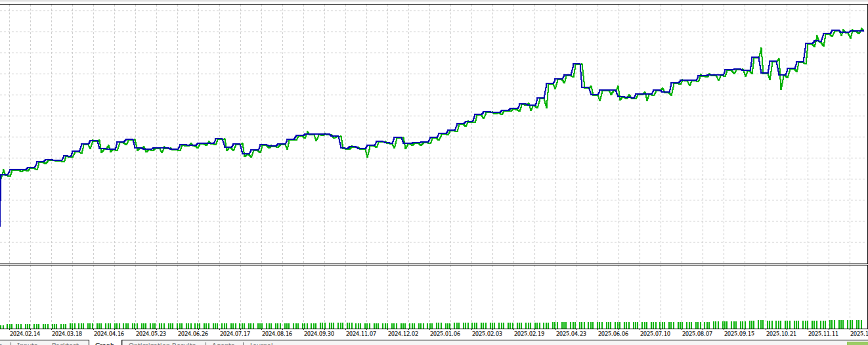Switch to the Agents tab

[x=223, y=344]
